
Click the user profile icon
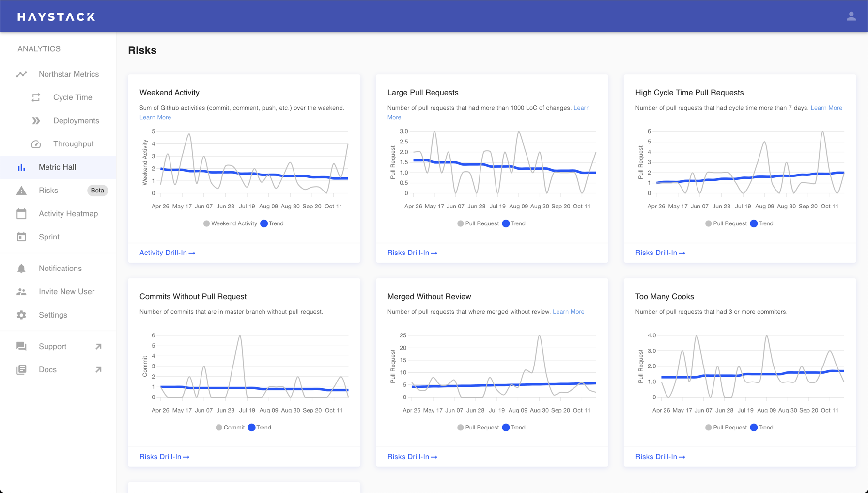pos(851,16)
